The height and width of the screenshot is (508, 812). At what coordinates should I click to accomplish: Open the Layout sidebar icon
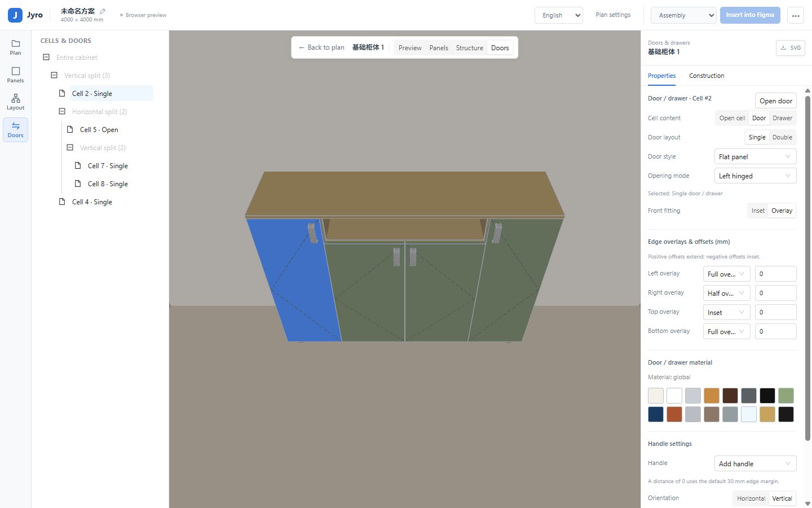[x=15, y=102]
